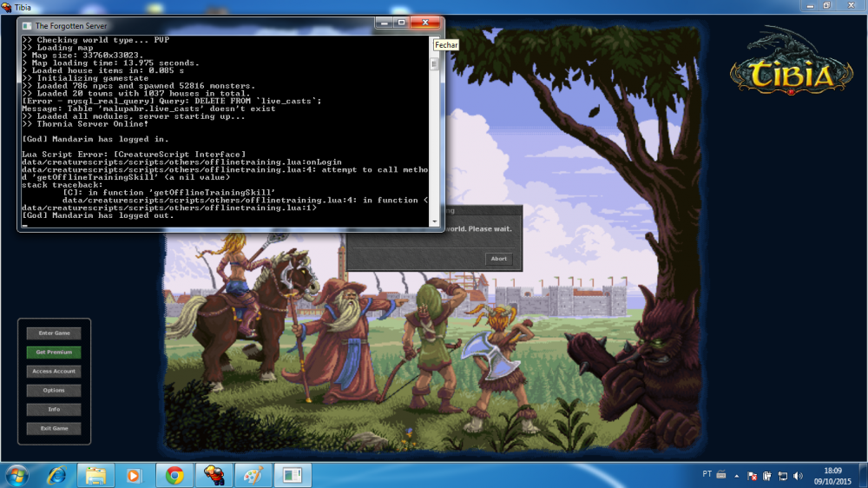The width and height of the screenshot is (868, 488).
Task: Open Windows Explorer folder from taskbar
Action: 95,475
